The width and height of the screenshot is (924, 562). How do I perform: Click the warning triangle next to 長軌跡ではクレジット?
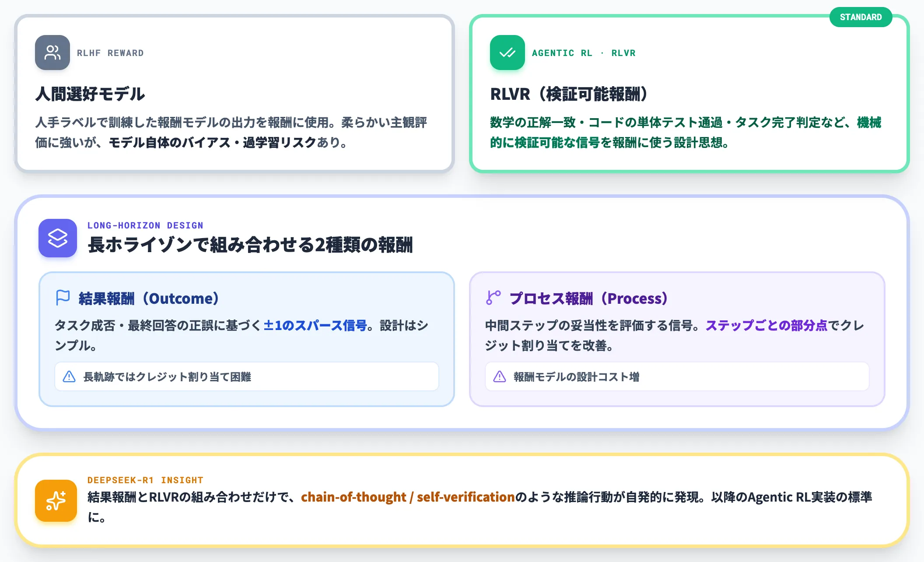pyautogui.click(x=69, y=377)
